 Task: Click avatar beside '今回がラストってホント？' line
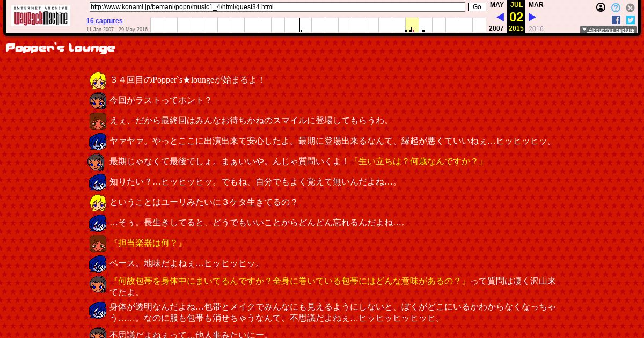pos(98,101)
